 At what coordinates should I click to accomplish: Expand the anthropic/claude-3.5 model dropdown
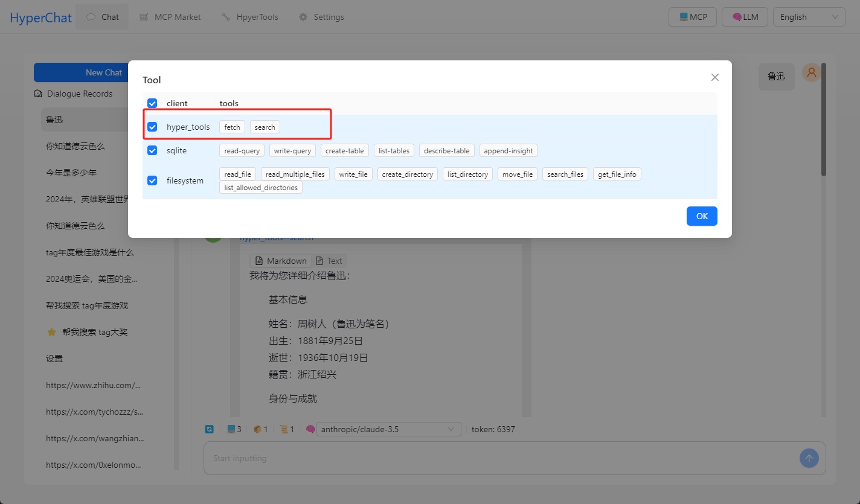389,429
